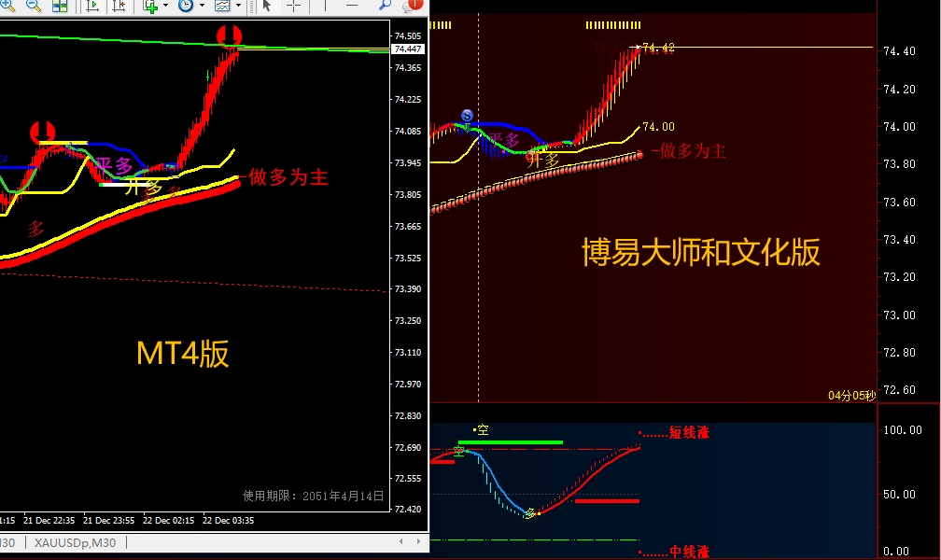Image resolution: width=941 pixels, height=560 pixels.
Task: Open the Periods clock icon
Action: point(186,6)
